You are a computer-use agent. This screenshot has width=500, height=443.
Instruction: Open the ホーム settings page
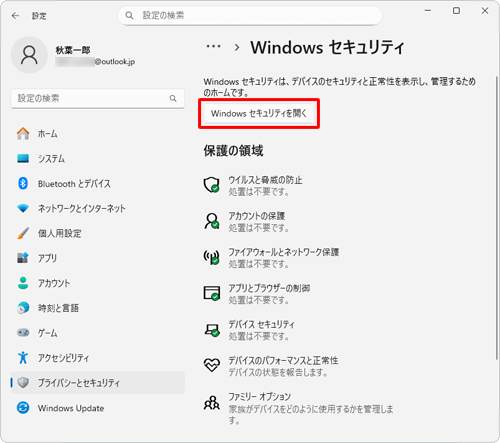tap(98, 134)
